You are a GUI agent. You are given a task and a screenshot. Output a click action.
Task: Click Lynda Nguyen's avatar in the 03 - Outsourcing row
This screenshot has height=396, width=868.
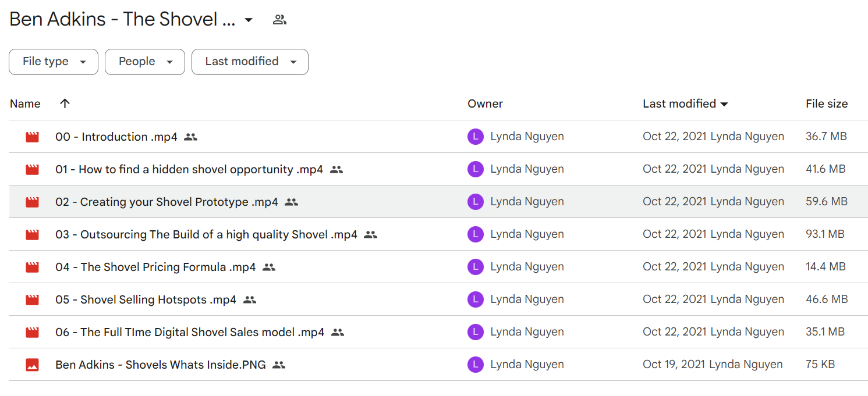[x=476, y=234]
